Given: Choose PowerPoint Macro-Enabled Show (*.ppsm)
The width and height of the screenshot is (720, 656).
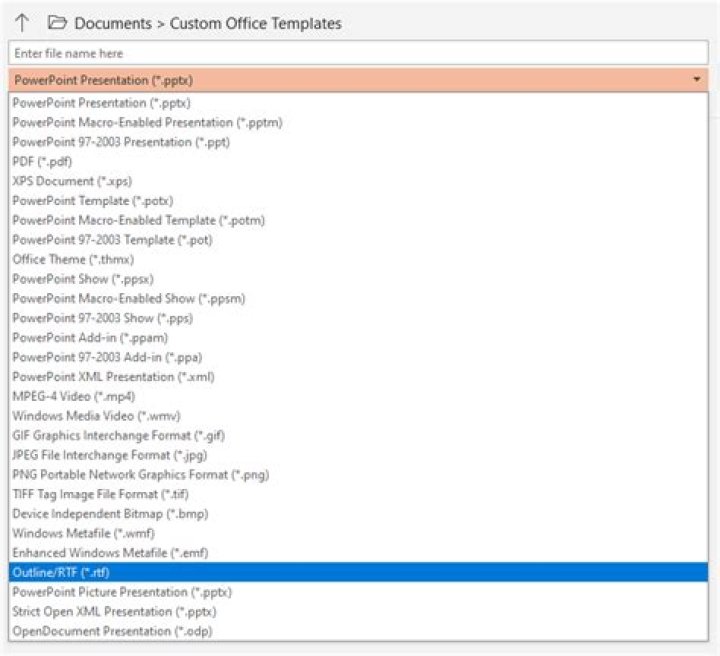Looking at the screenshot, I should tap(358, 298).
